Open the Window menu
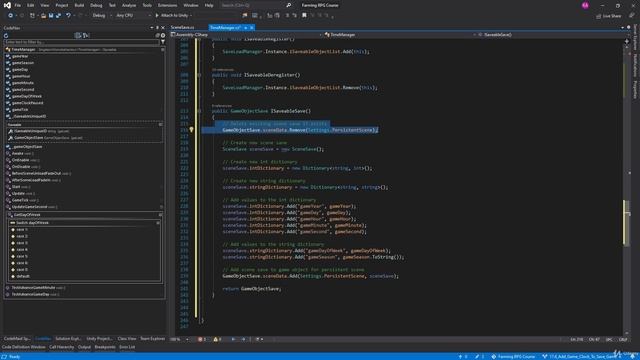Image resolution: width=640 pixels, height=360 pixels. point(191,5)
